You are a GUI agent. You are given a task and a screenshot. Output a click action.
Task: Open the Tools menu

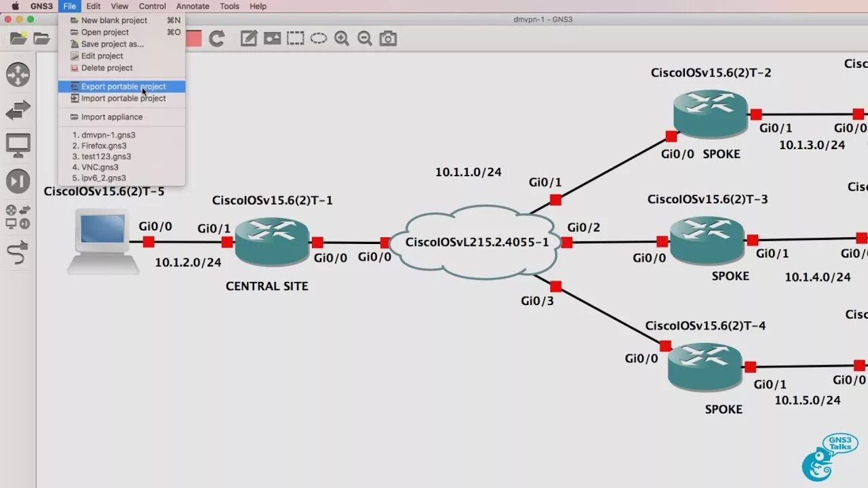pyautogui.click(x=230, y=6)
